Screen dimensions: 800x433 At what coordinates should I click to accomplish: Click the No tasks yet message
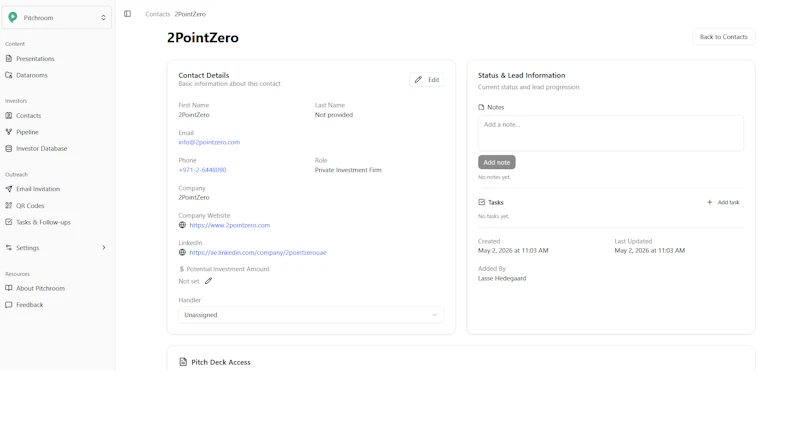coord(493,216)
